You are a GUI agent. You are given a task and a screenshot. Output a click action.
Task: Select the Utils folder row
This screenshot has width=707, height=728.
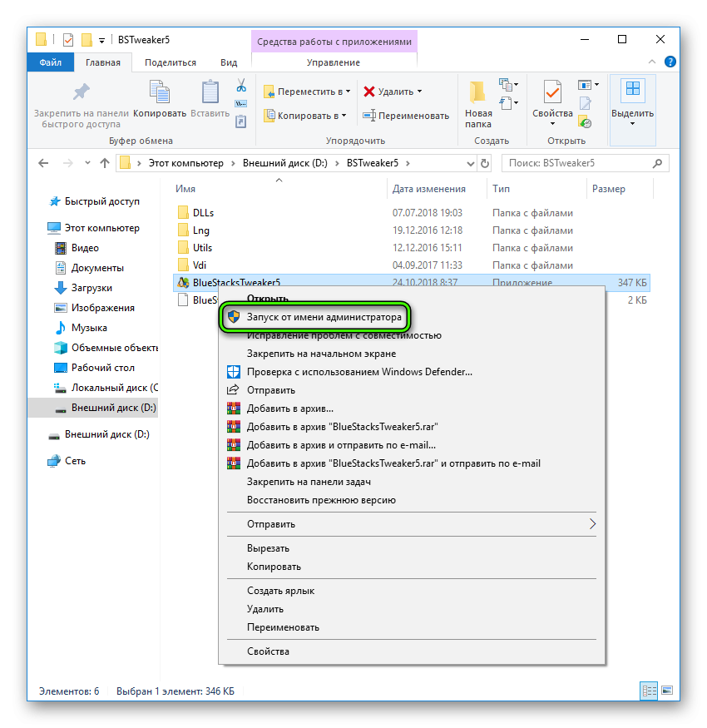pyautogui.click(x=411, y=248)
